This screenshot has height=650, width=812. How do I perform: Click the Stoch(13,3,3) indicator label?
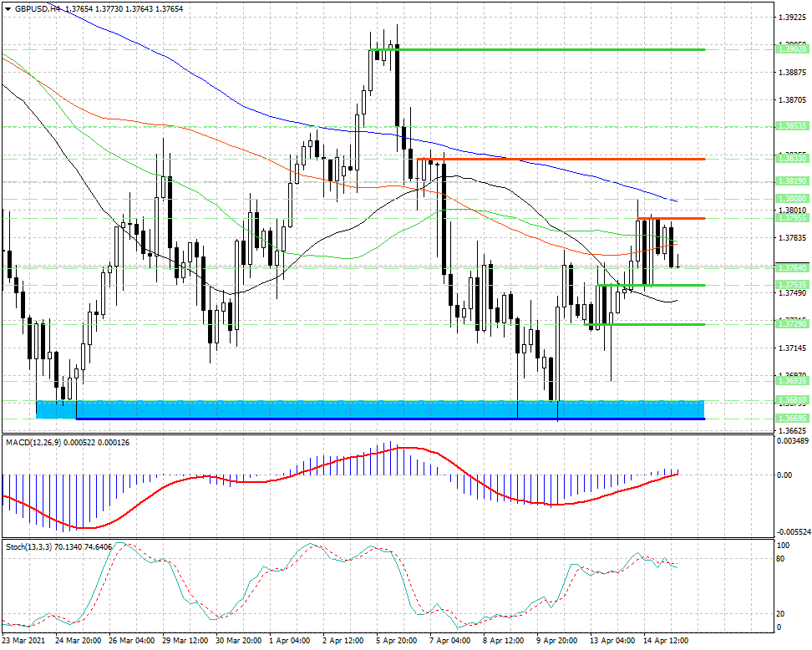coord(28,546)
